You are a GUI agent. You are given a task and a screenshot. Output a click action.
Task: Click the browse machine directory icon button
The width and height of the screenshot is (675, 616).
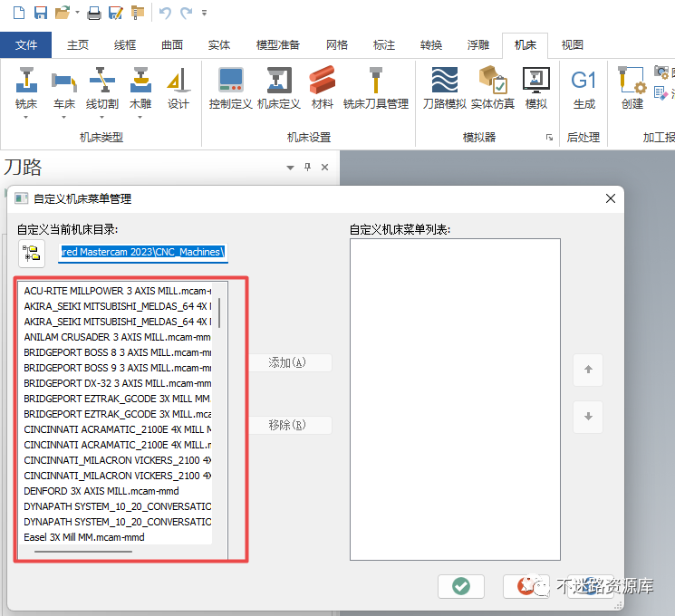point(32,253)
